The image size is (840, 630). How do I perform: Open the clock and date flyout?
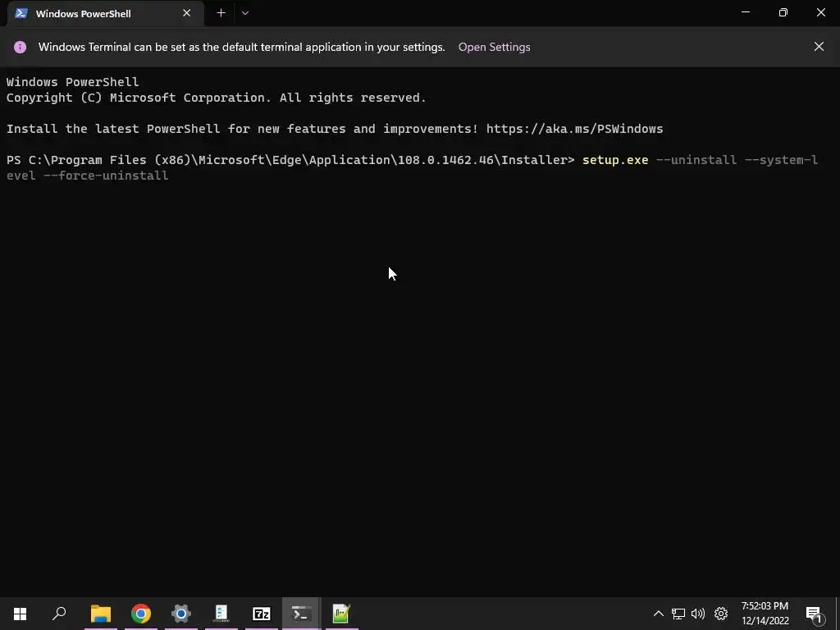765,614
